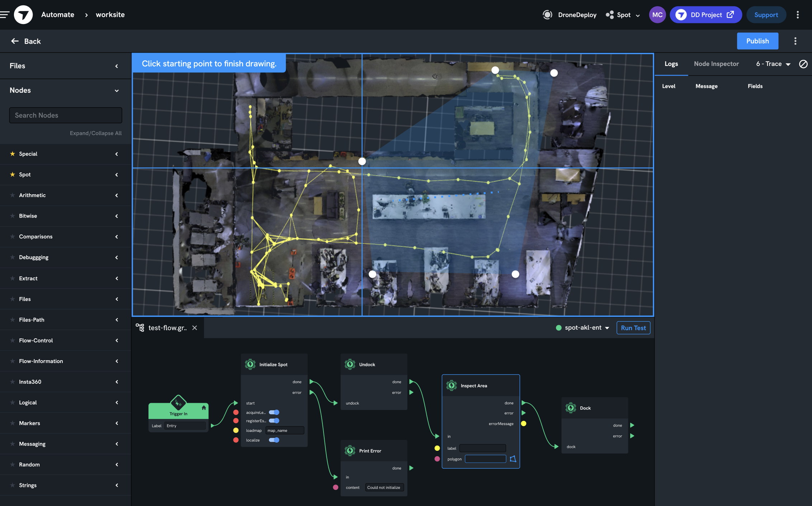Click the Search Nodes input field
This screenshot has height=506, width=812.
coord(66,115)
